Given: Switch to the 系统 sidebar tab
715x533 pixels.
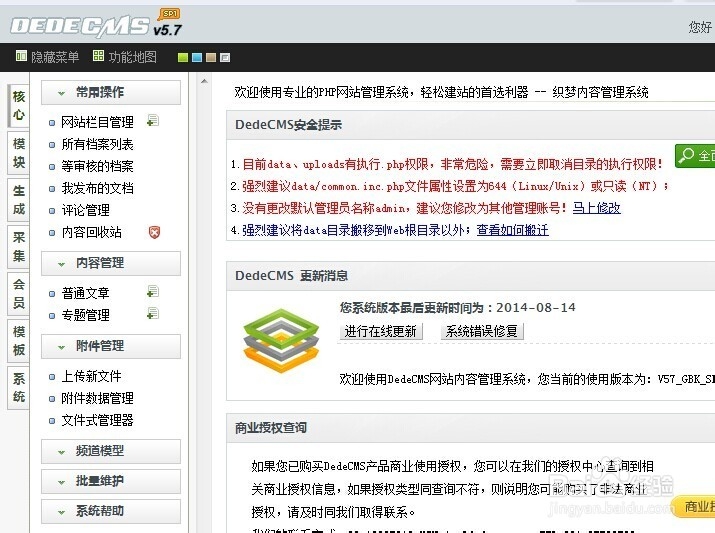Looking at the screenshot, I should [19, 388].
